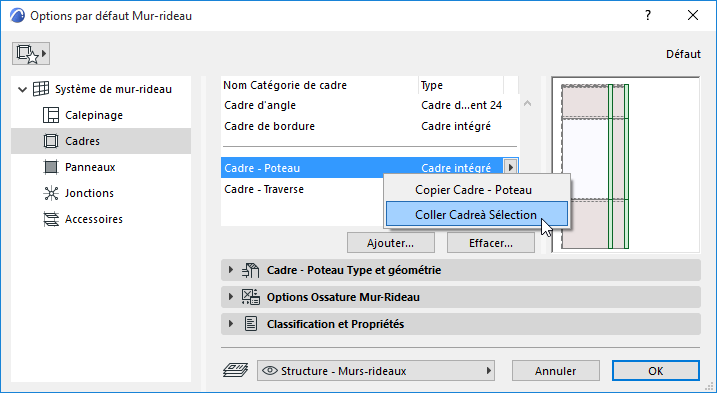Click the Classification et Propriétés icon
The width and height of the screenshot is (717, 393).
coord(251,324)
